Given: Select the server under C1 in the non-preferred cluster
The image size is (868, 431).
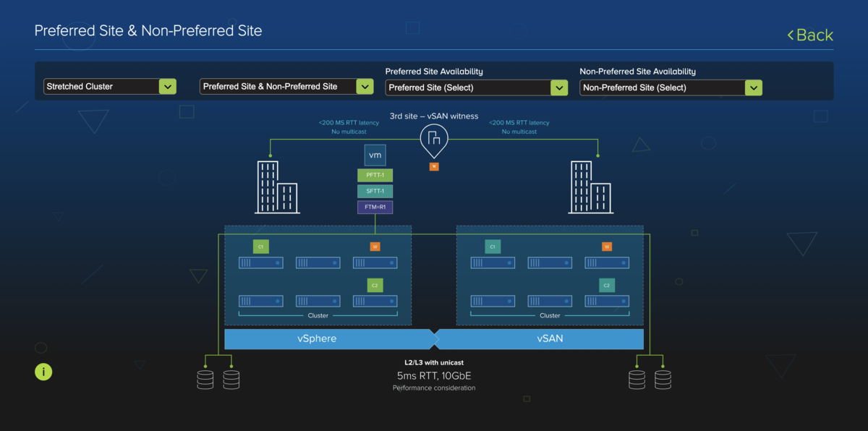Looking at the screenshot, I should click(x=493, y=263).
